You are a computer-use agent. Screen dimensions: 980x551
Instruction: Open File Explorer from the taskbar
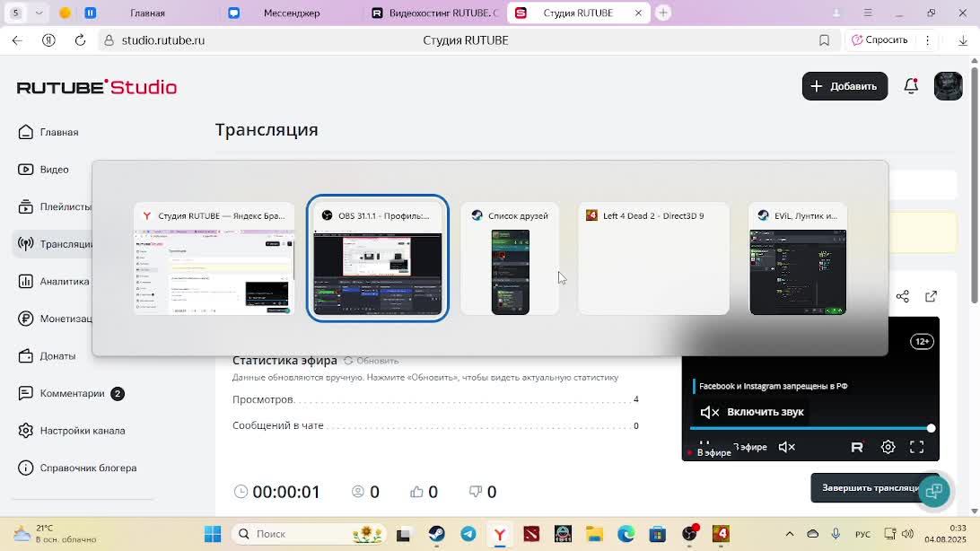594,534
